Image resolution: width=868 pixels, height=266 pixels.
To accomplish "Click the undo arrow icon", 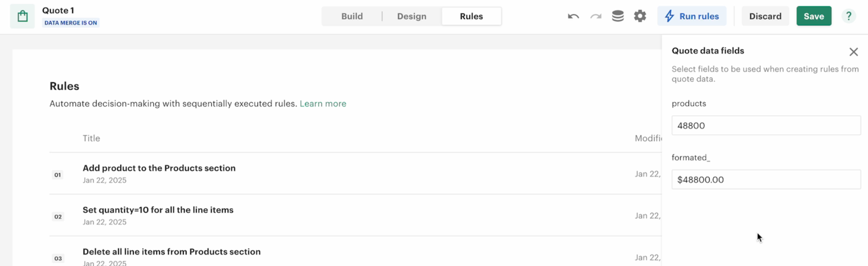I will click(573, 17).
